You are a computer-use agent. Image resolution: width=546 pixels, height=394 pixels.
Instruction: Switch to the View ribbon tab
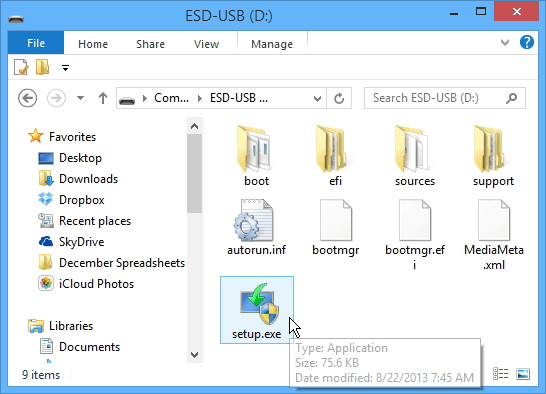click(206, 44)
